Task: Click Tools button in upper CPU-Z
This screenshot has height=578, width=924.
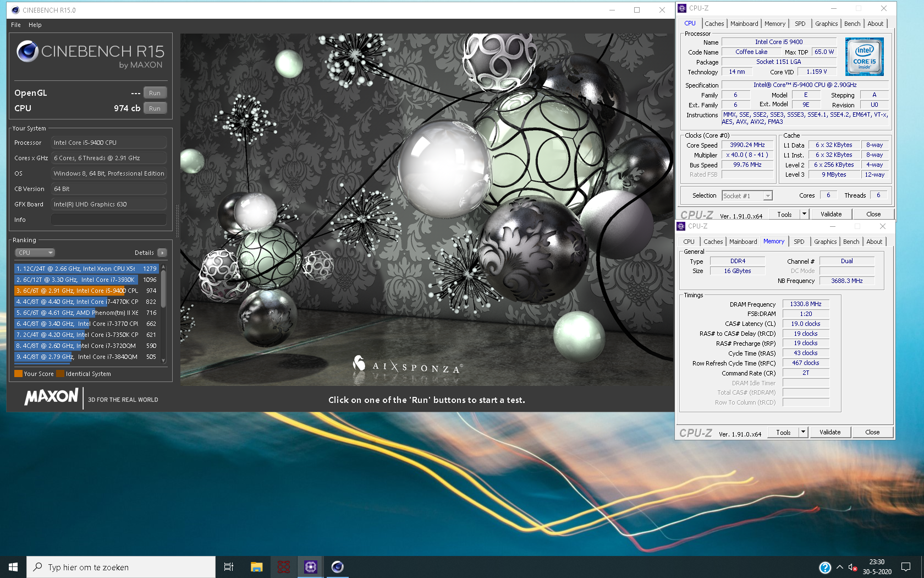Action: coord(784,214)
